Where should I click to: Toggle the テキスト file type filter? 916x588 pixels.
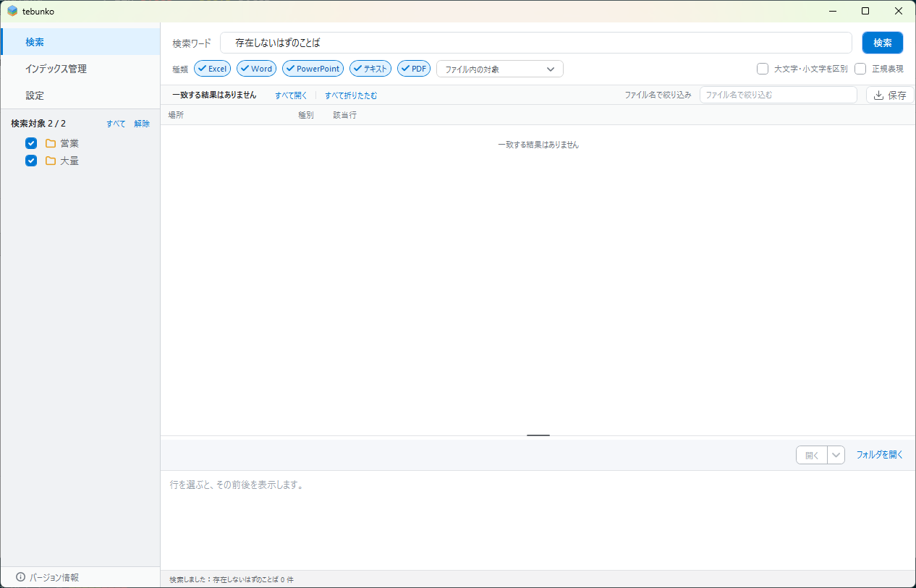point(370,69)
